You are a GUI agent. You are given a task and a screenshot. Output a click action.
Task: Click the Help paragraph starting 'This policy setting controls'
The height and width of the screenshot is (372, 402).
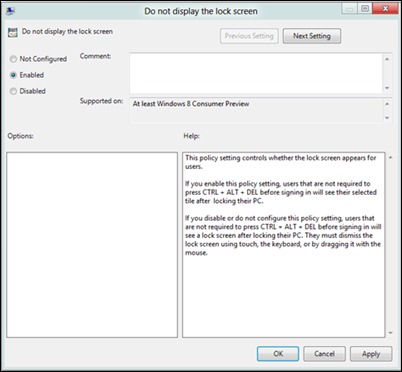pos(281,162)
